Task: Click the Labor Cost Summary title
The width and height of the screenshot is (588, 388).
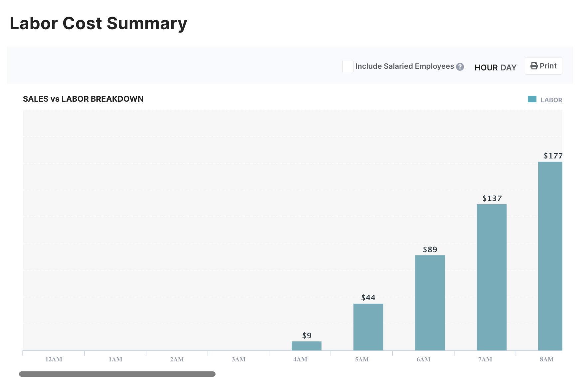Action: point(98,23)
